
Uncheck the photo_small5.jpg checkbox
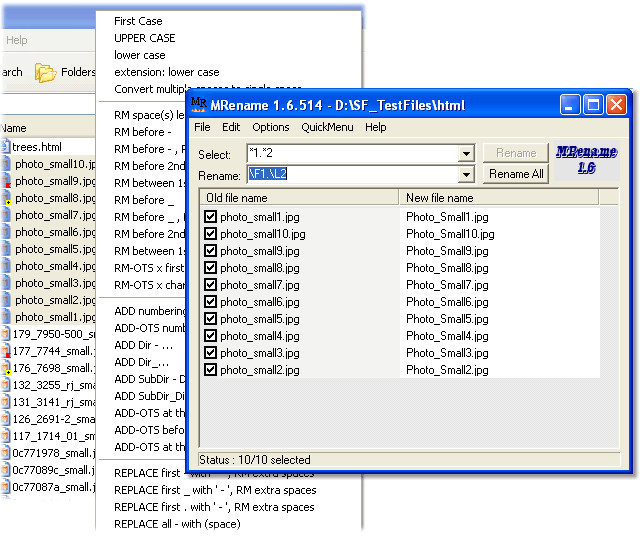pos(210,318)
